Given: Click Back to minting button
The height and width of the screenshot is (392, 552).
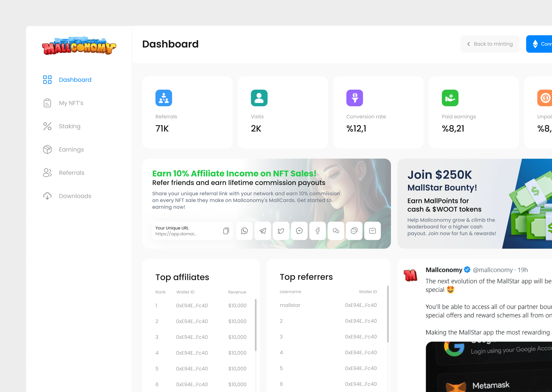Looking at the screenshot, I should click(490, 44).
